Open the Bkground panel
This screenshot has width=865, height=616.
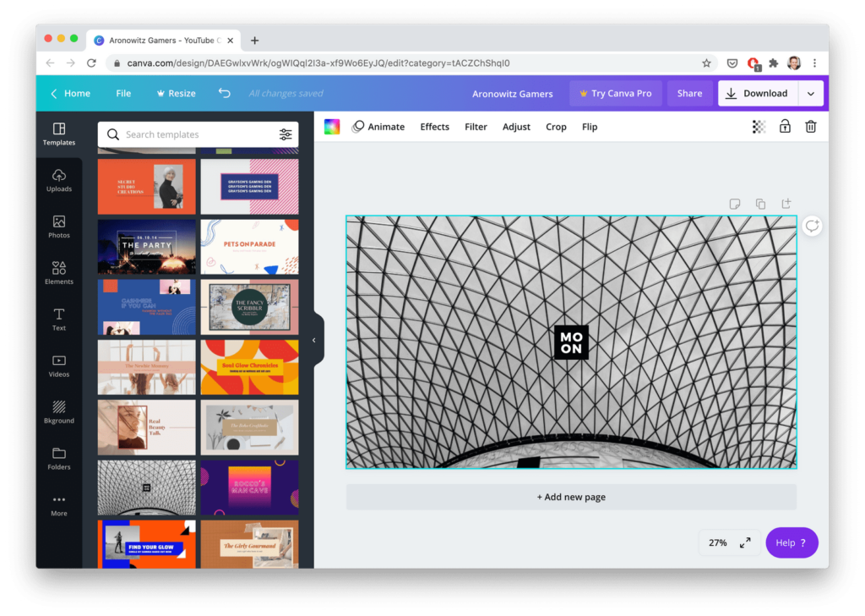point(59,412)
